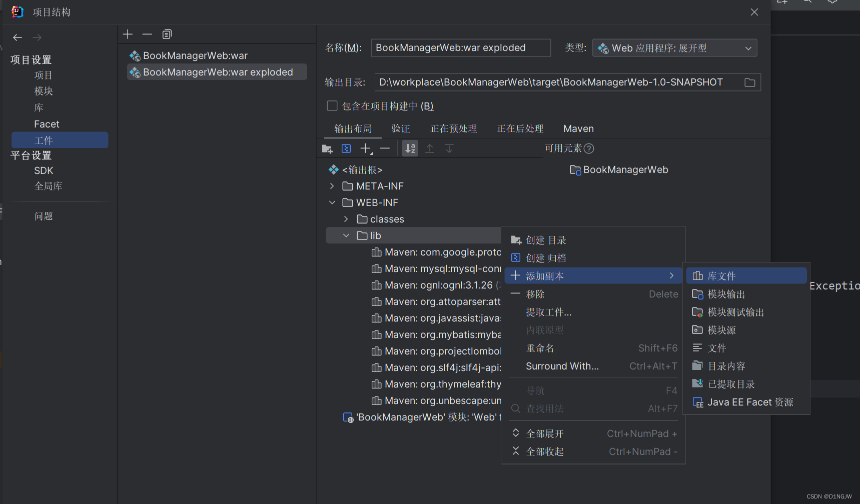Select 提取工件... menu entry
860x504 pixels.
(593, 312)
